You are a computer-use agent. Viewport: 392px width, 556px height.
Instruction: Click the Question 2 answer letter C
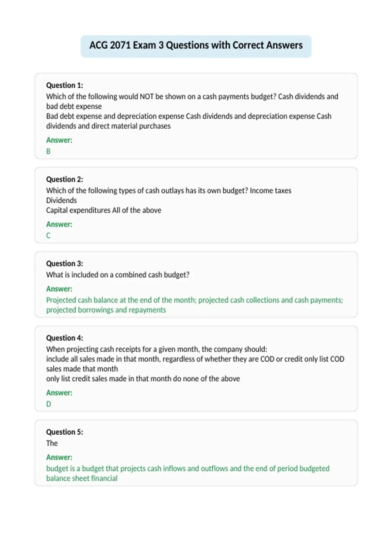coord(48,235)
